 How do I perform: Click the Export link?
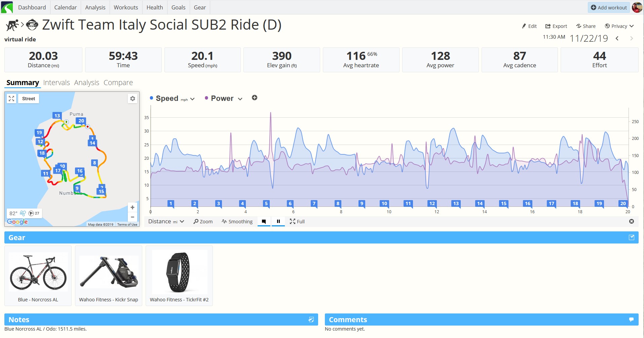(556, 26)
